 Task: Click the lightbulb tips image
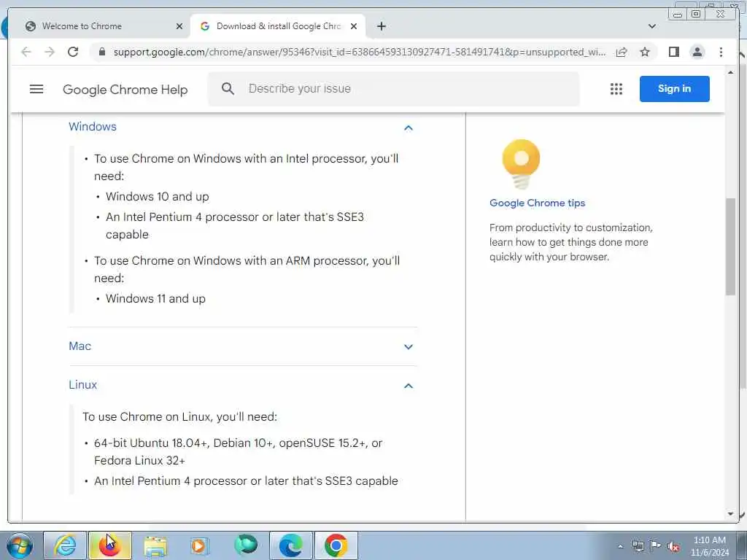coord(521,164)
